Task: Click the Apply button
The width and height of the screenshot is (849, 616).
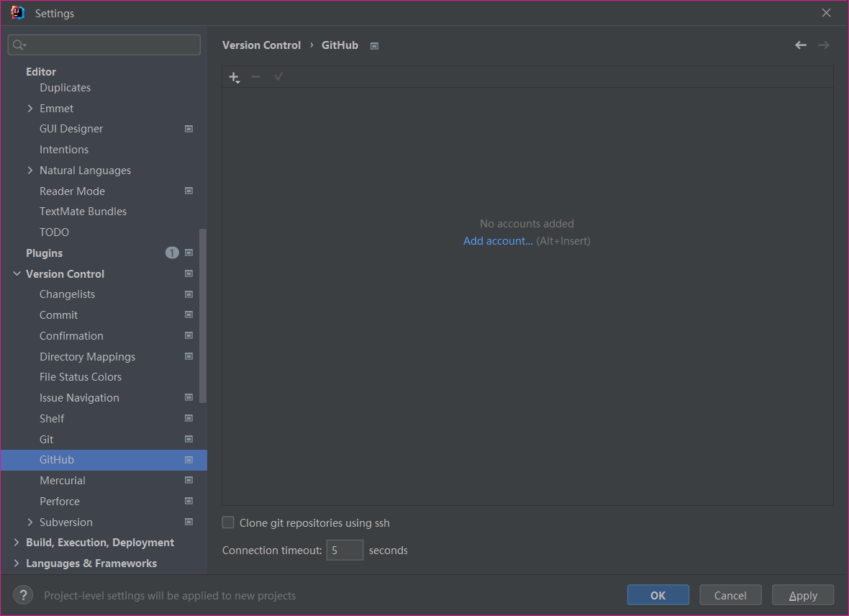Action: point(802,595)
